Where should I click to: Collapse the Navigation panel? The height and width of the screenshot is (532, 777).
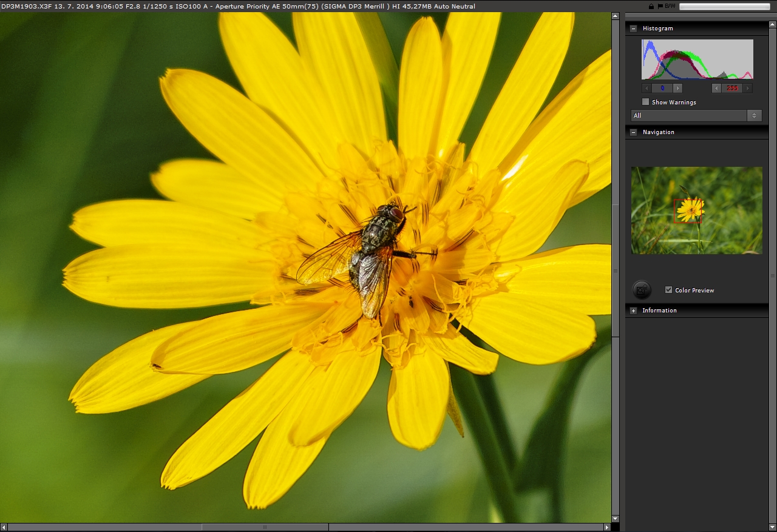[x=634, y=132]
